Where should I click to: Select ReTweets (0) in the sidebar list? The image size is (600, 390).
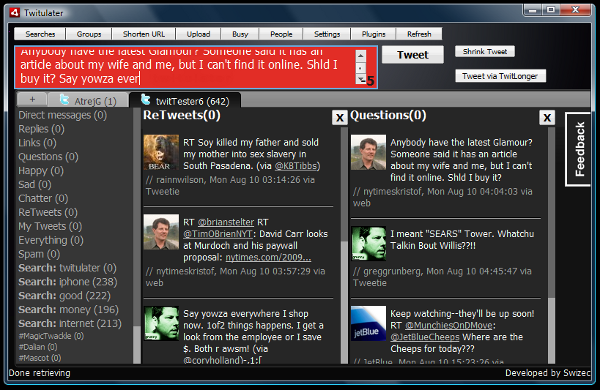(x=48, y=212)
